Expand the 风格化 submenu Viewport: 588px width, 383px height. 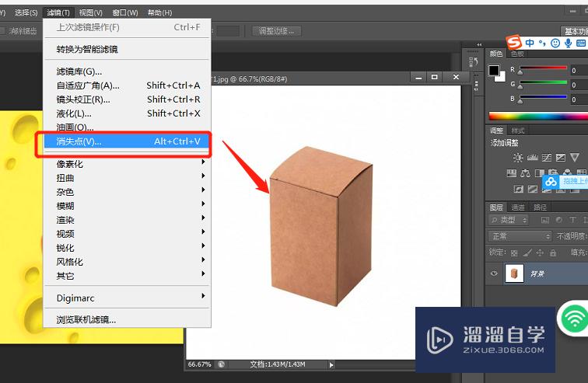tap(128, 262)
